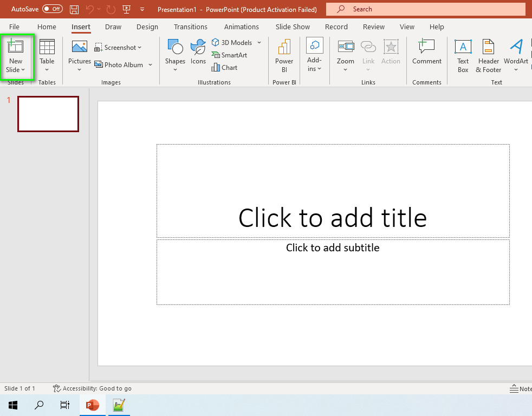Click the Save icon in title bar
Screen dimensions: 532x416
tap(74, 10)
